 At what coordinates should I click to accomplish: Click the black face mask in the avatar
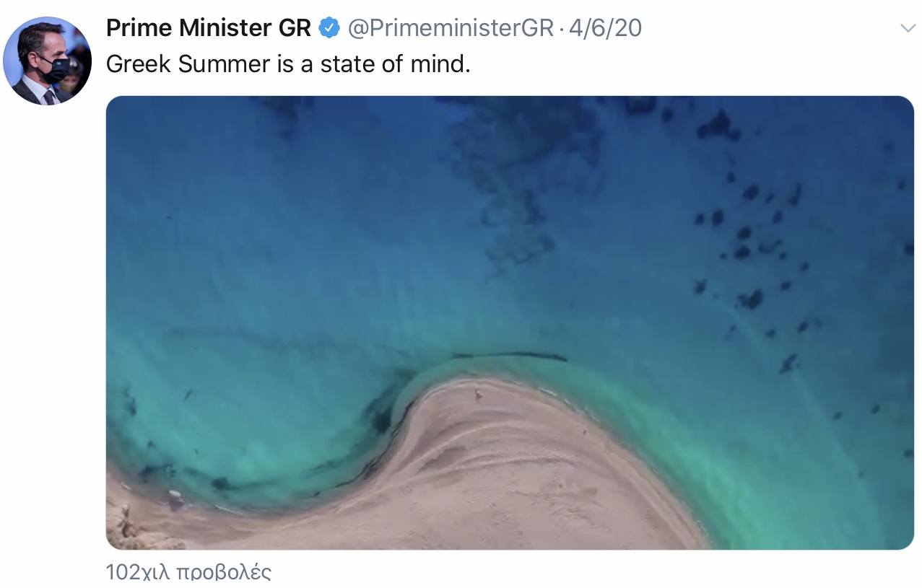(56, 70)
